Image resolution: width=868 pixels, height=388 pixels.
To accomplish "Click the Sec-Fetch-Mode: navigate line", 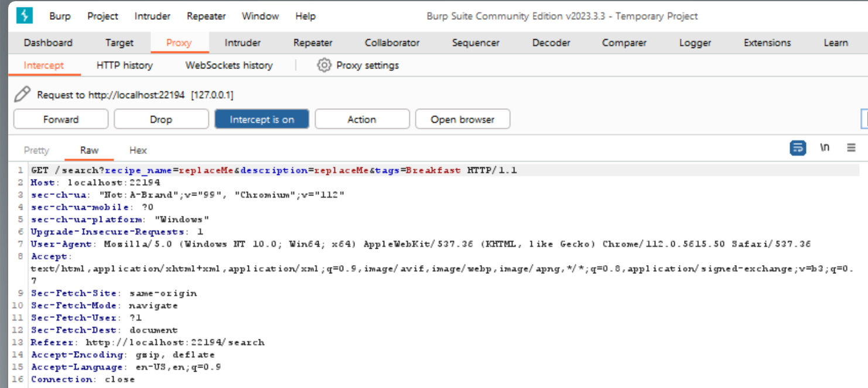I will pos(104,305).
